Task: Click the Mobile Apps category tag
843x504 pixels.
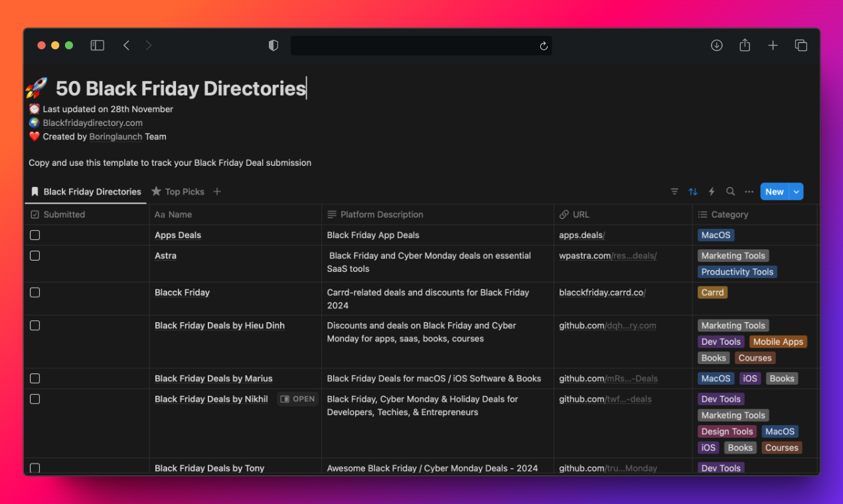Action: point(778,342)
